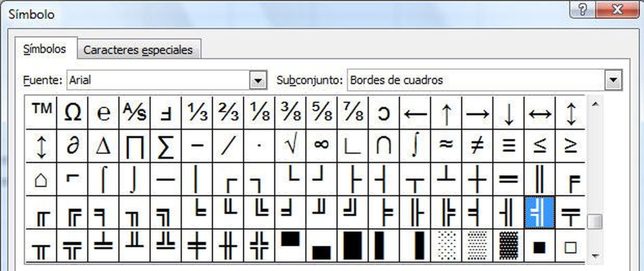
Task: Pick the double cross ╬ box symbol
Action: [x=259, y=246]
